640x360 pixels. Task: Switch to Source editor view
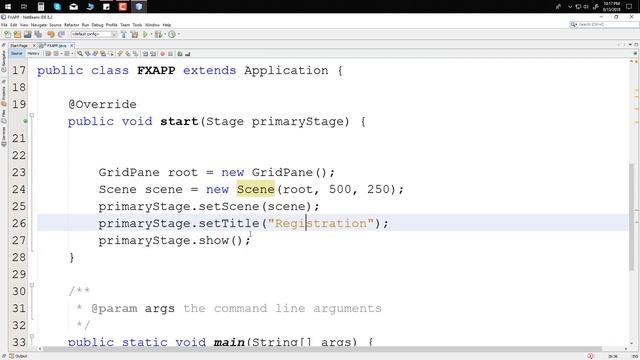[x=17, y=53]
